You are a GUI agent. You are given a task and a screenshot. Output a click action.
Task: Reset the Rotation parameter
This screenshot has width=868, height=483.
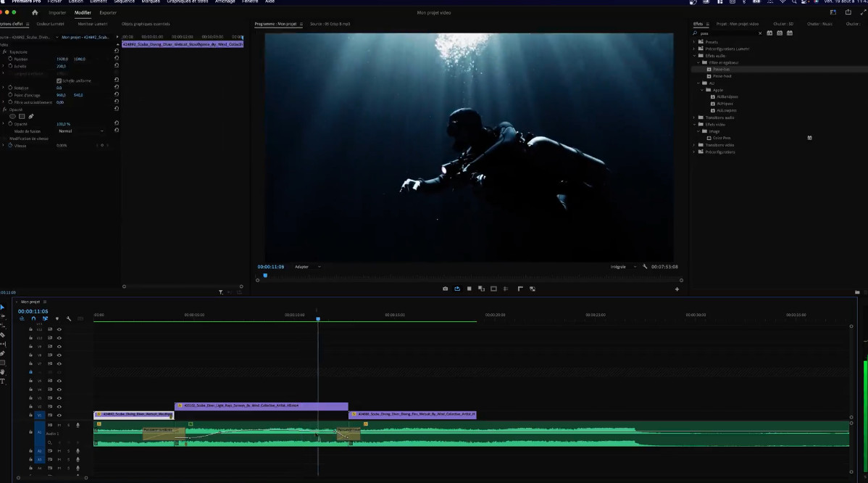pyautogui.click(x=116, y=88)
